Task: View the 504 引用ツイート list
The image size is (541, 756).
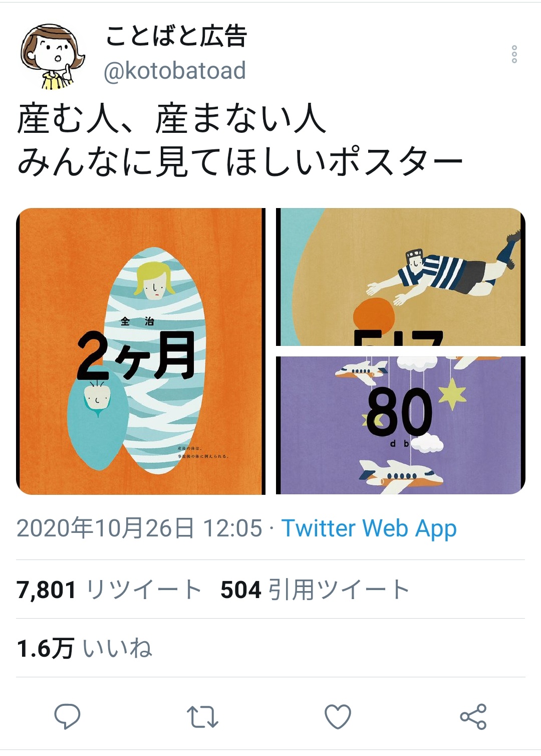Action: point(315,590)
